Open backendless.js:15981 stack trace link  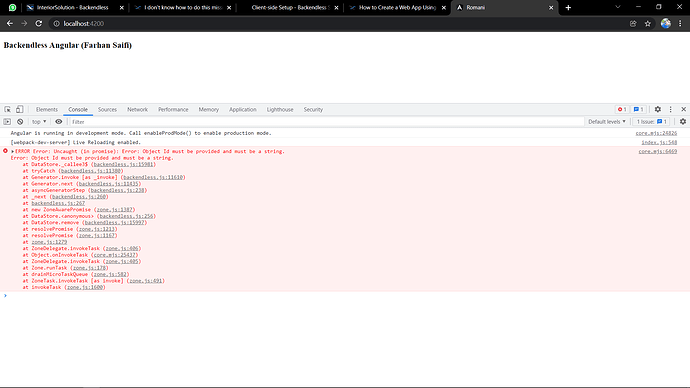124,165
